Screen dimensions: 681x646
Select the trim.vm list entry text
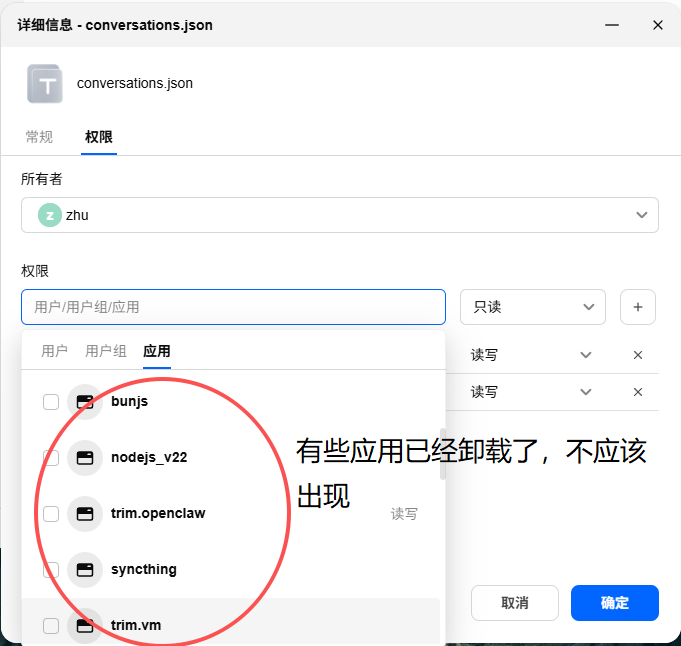pyautogui.click(x=136, y=626)
